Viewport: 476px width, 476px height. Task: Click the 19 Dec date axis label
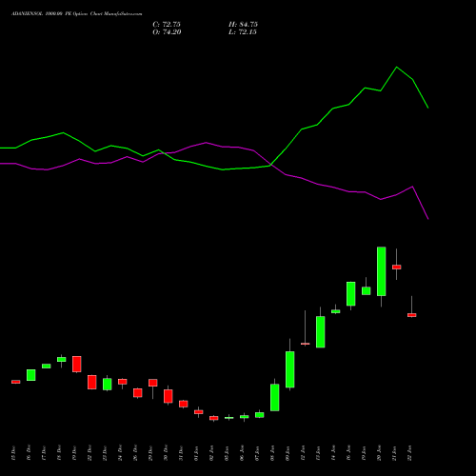click(x=74, y=453)
